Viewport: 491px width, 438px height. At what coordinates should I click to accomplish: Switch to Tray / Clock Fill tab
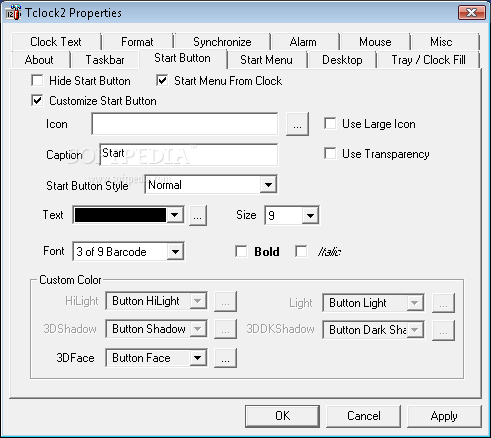tap(428, 60)
